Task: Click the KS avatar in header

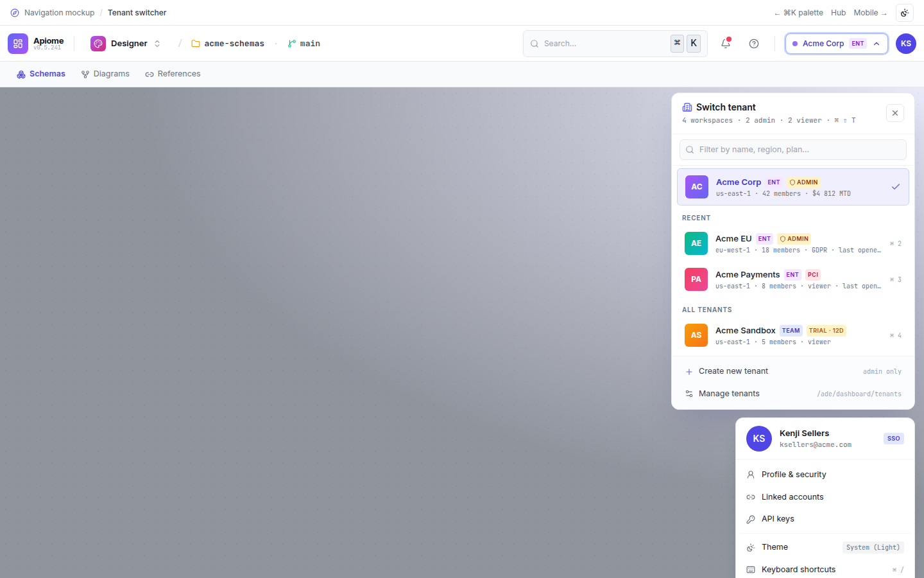Action: 906,44
